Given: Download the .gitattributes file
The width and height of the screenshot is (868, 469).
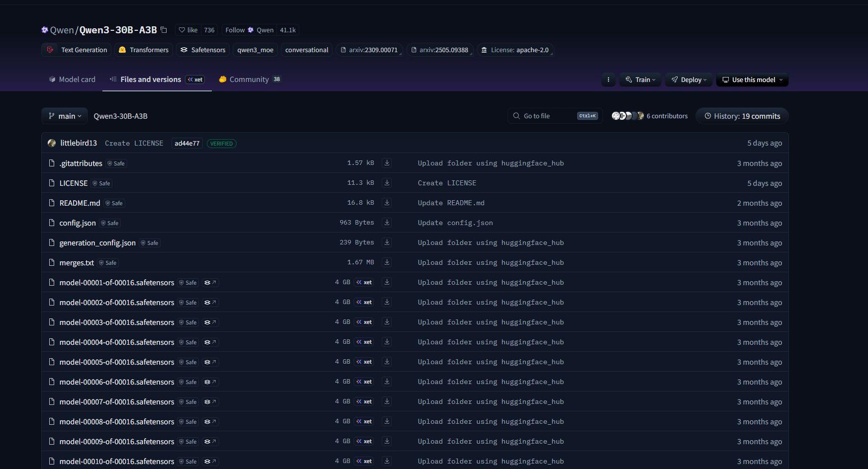Looking at the screenshot, I should 387,163.
